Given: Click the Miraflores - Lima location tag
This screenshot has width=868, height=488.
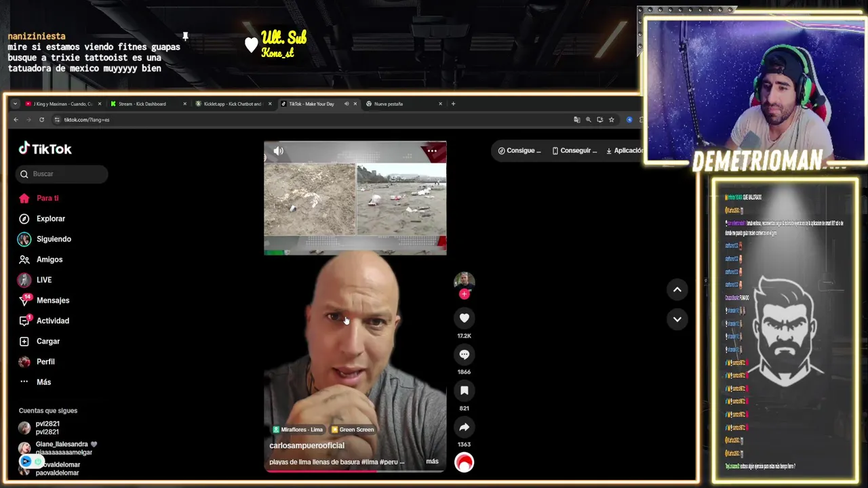Looking at the screenshot, I should (x=298, y=430).
